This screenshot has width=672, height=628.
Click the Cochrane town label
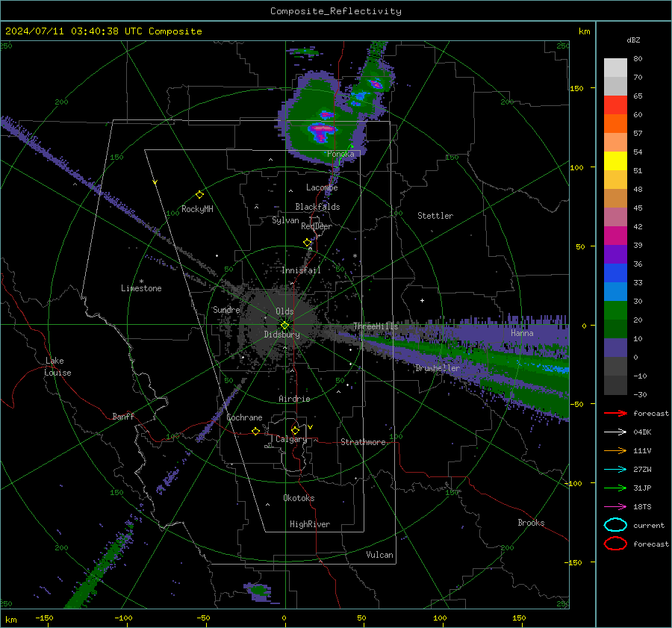pyautogui.click(x=244, y=417)
